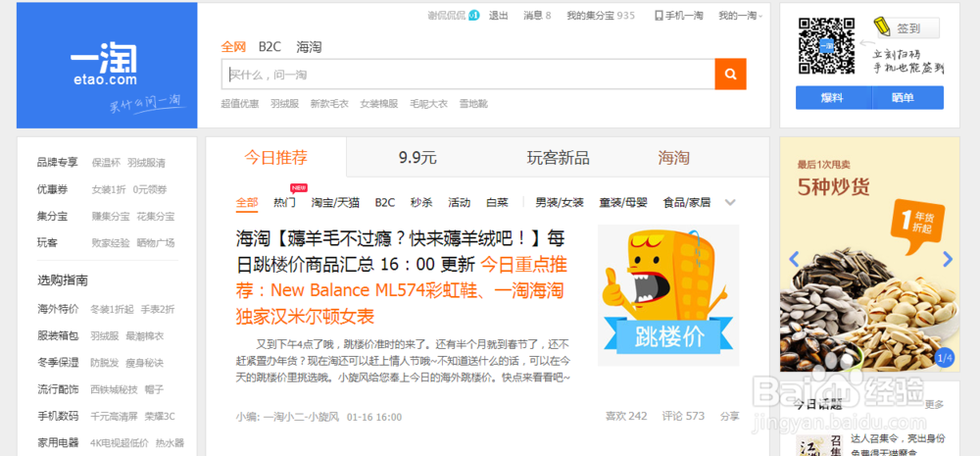This screenshot has width=980, height=456.
Task: Filter by 热门 category
Action: click(285, 203)
